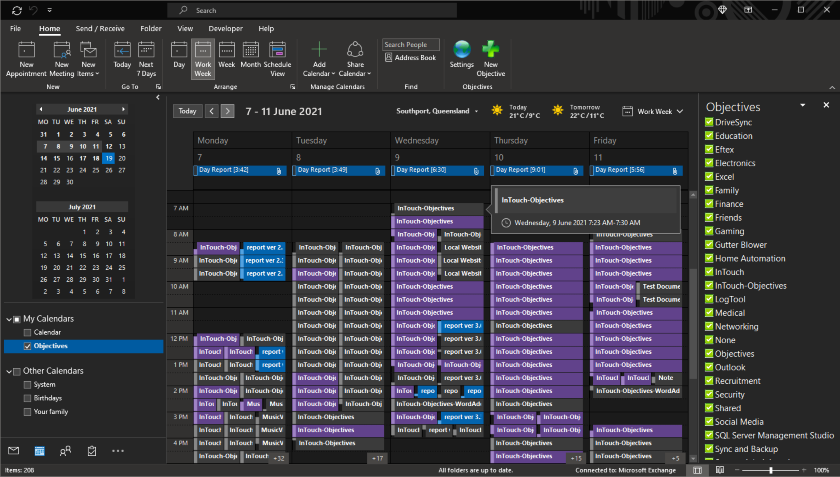This screenshot has height=477, width=840.
Task: Go to previous week arrow
Action: point(212,111)
